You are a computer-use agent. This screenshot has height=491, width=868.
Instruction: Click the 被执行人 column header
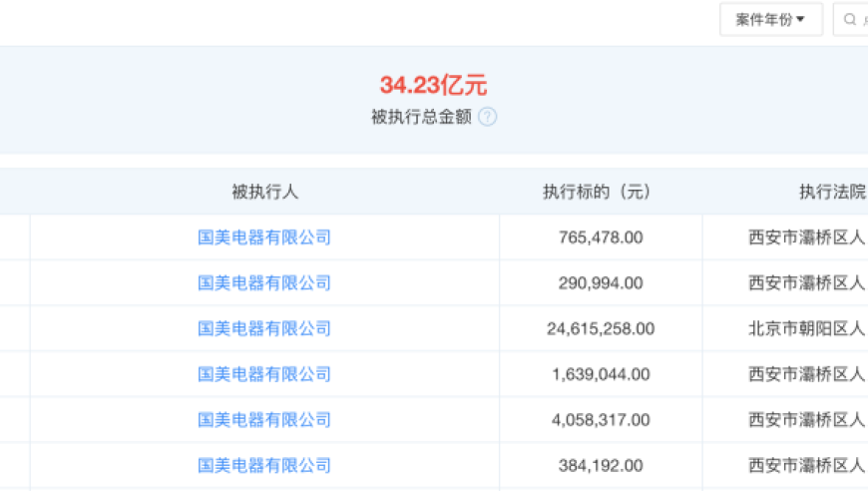264,192
